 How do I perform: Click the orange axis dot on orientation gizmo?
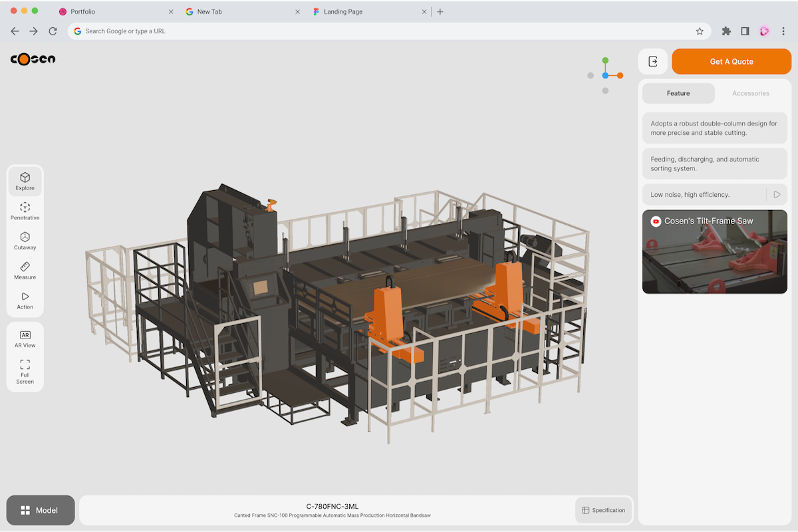pyautogui.click(x=620, y=76)
